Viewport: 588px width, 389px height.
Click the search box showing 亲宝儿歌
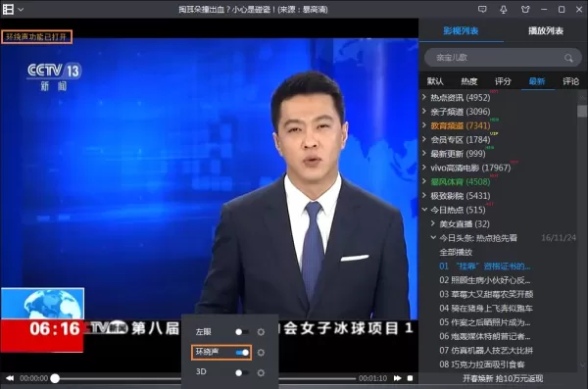tap(503, 58)
